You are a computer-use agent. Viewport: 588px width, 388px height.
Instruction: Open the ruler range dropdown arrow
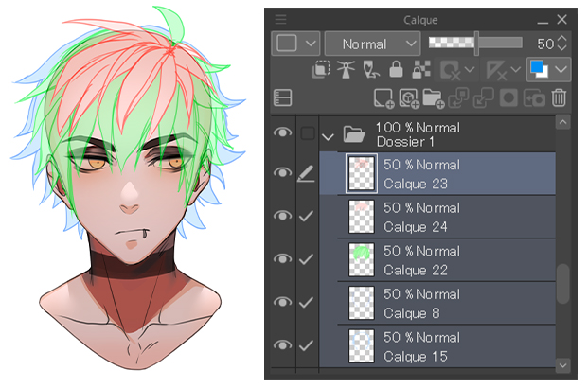(516, 70)
